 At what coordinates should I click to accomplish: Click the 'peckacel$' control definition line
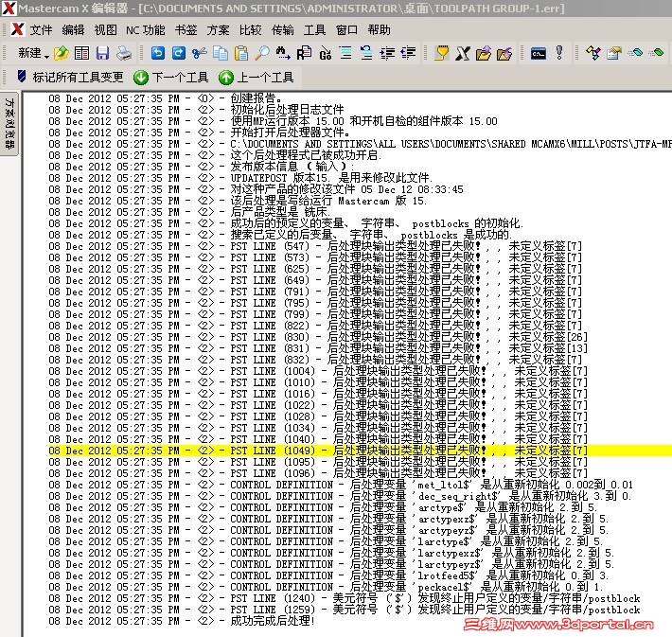[x=326, y=587]
